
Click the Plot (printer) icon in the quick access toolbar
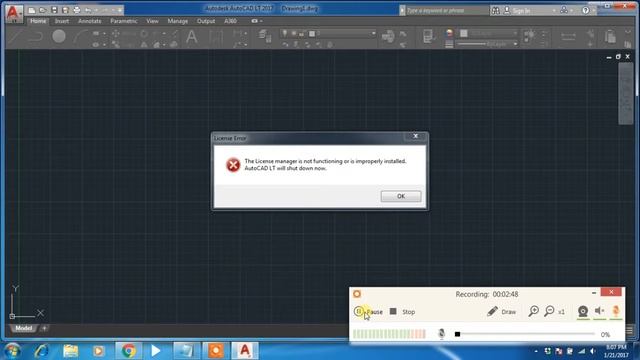[x=77, y=10]
